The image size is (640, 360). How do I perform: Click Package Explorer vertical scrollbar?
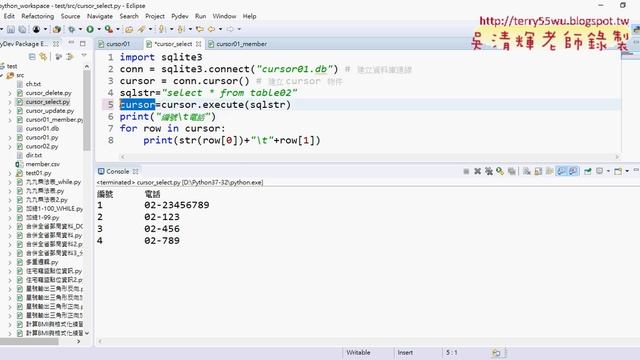(x=87, y=110)
